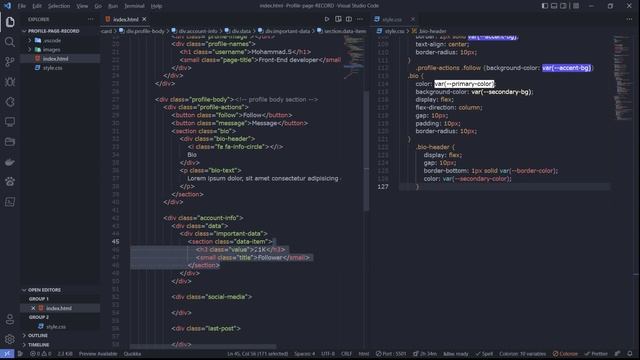Change indentation via Spaces: 4
The image size is (640, 360).
304,354
